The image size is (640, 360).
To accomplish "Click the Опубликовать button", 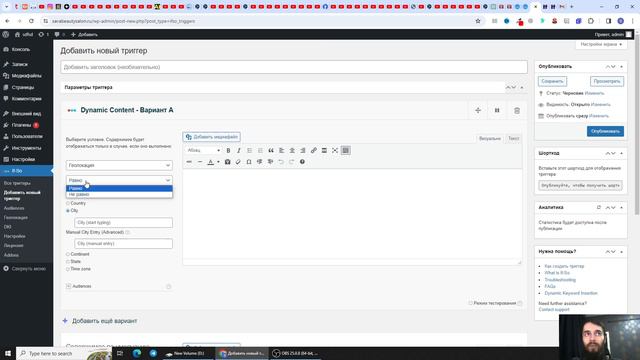I will click(605, 131).
